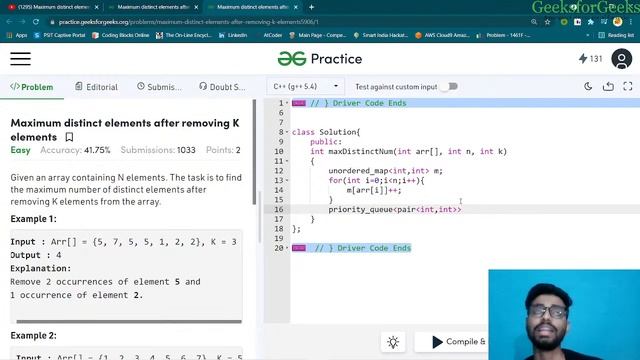The width and height of the screenshot is (640, 360).
Task: Open Smart India Hackathon bookmark
Action: [x=381, y=36]
